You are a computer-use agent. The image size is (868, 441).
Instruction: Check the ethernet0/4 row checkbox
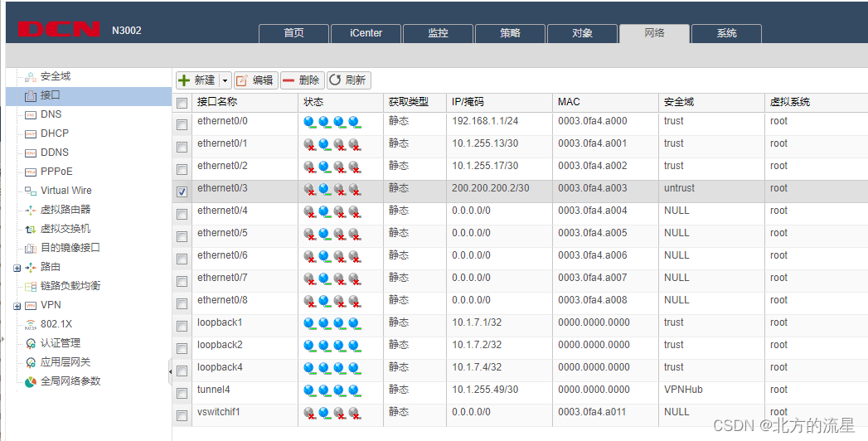point(182,214)
